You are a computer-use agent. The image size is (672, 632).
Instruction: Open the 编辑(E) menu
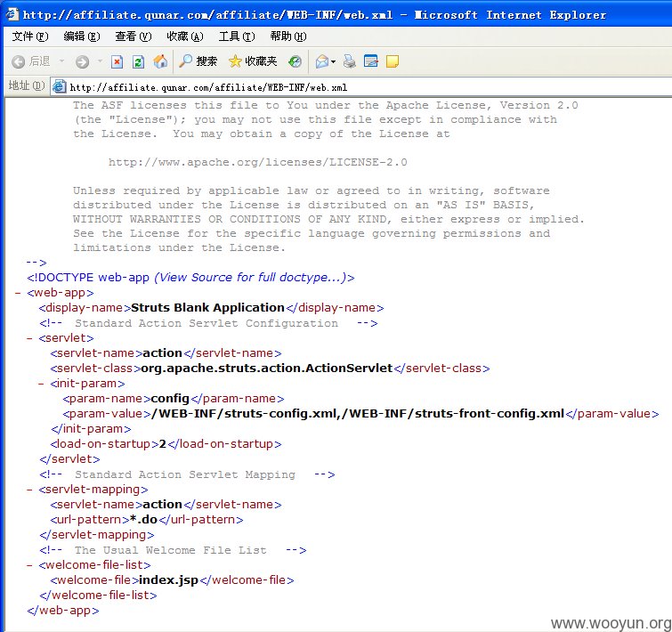[81, 36]
